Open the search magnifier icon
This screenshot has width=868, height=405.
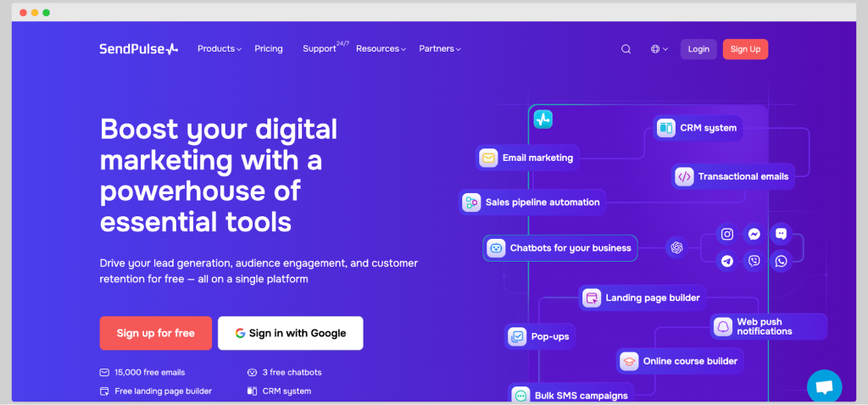[626, 49]
